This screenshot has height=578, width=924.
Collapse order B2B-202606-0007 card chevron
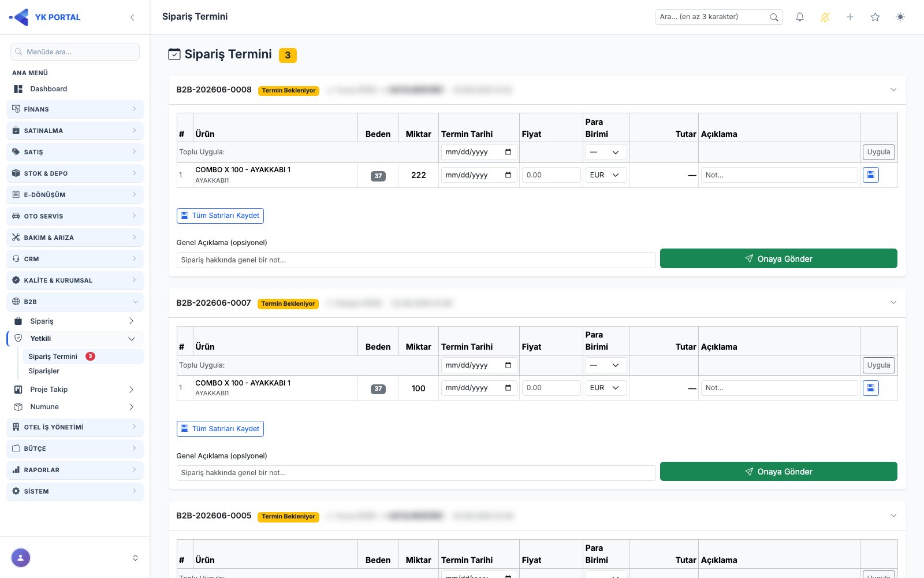click(x=893, y=302)
